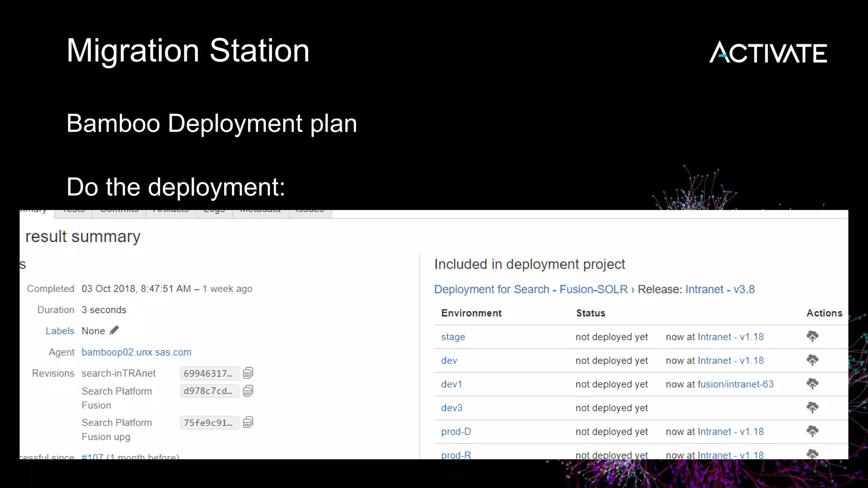Open Intranet - v1.18 link in dev row
Viewport: 868px width, 488px height.
[x=731, y=360]
